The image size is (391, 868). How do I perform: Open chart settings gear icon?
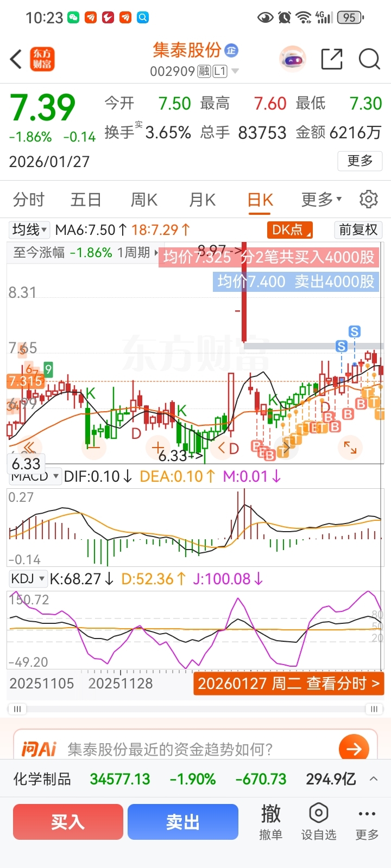369,199
